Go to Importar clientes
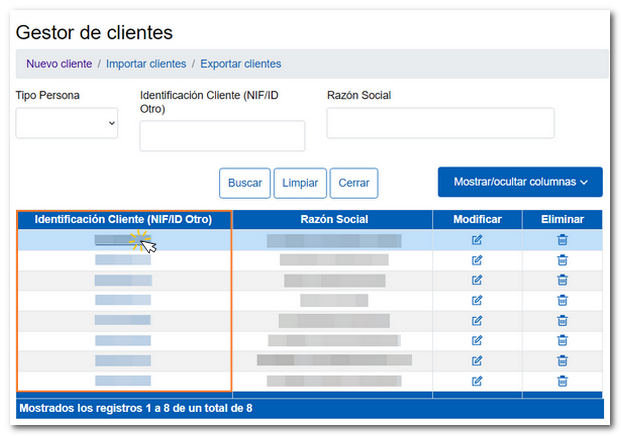 click(x=146, y=64)
